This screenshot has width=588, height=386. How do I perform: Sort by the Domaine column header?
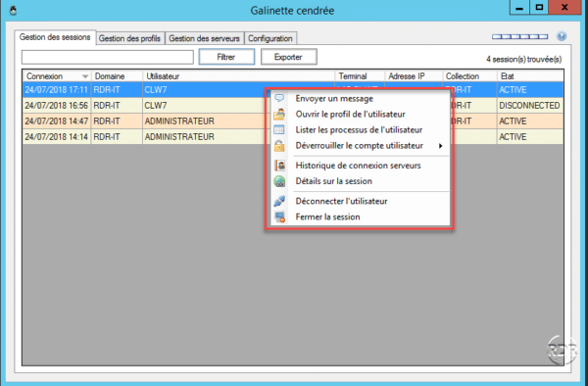(x=117, y=76)
